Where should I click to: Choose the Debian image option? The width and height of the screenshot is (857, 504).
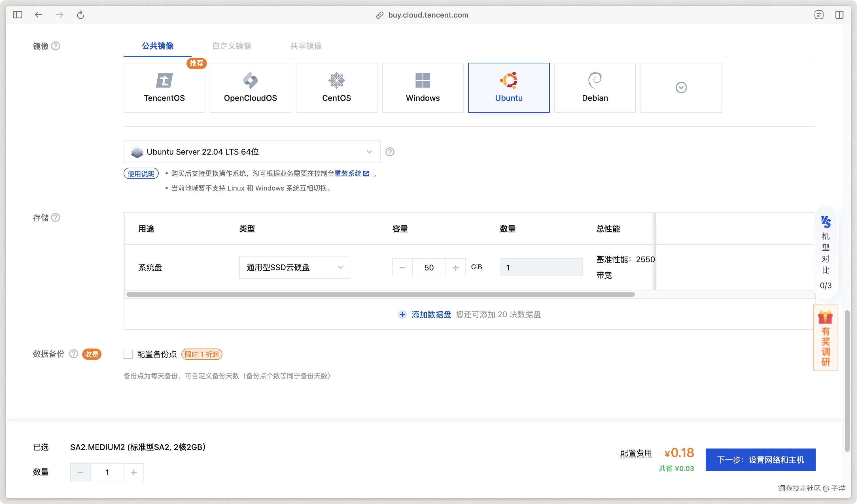[x=595, y=87]
